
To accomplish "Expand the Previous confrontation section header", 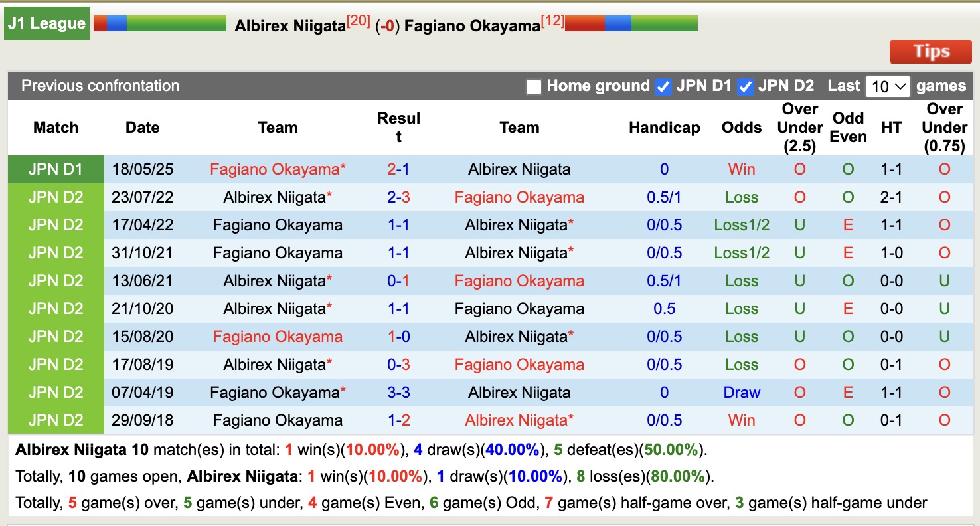I will click(x=100, y=86).
